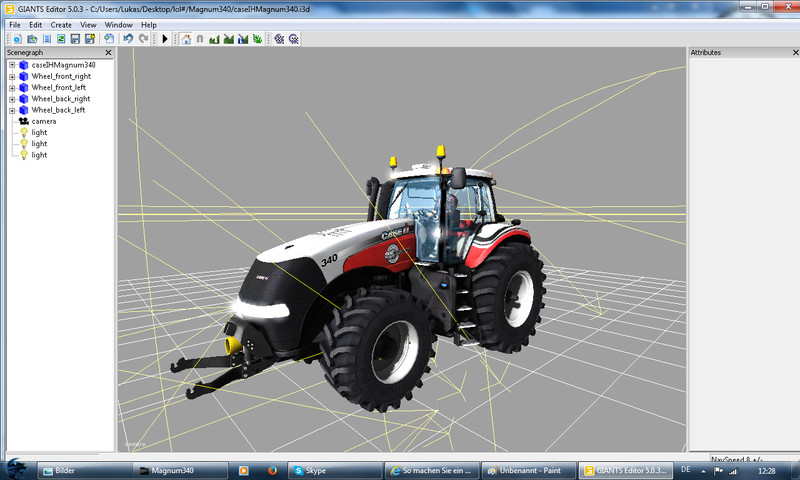Click the blue cube icon of Wheel_back_left

pos(23,110)
